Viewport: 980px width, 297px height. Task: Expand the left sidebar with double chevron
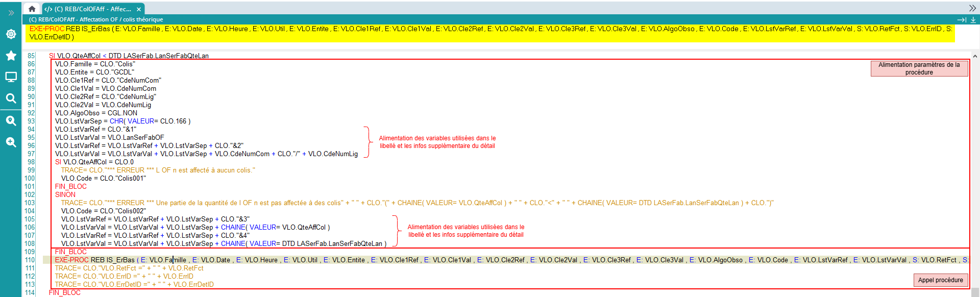11,13
